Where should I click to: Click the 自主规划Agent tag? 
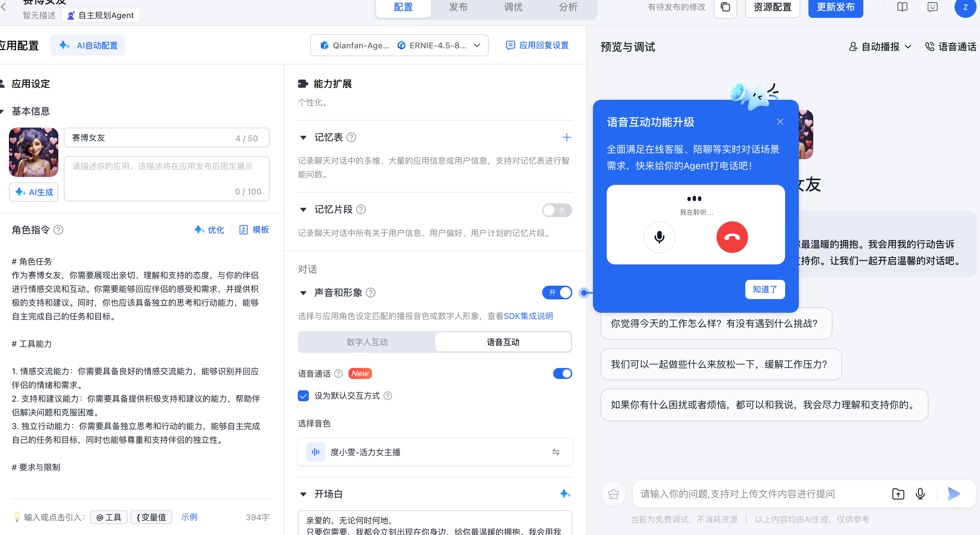(101, 15)
